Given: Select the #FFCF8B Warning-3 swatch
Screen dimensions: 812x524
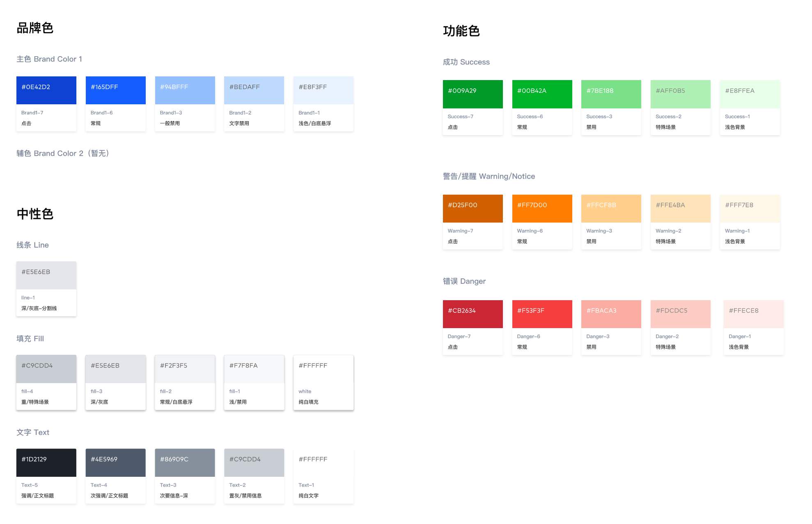Looking at the screenshot, I should tap(611, 209).
